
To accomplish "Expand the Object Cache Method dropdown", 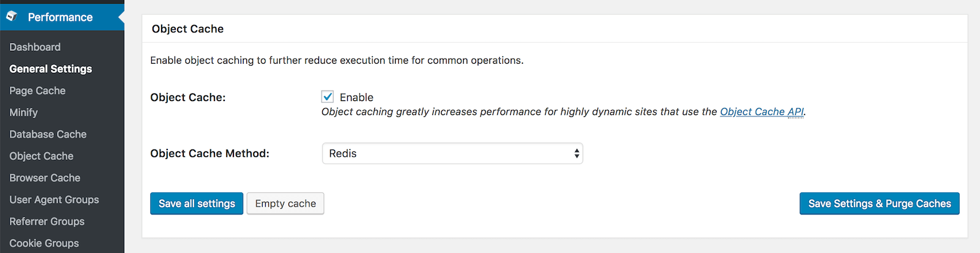I will click(x=452, y=154).
